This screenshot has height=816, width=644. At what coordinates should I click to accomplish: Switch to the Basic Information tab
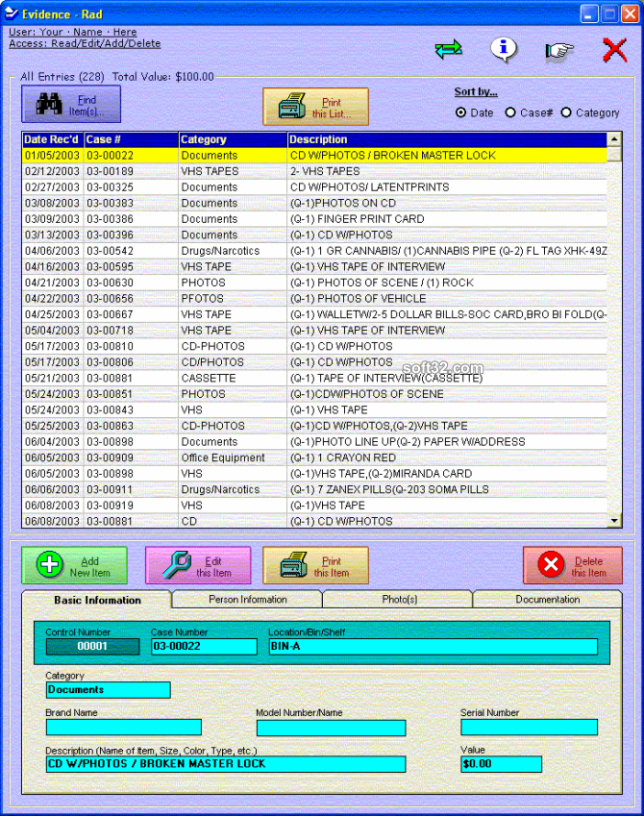point(97,600)
